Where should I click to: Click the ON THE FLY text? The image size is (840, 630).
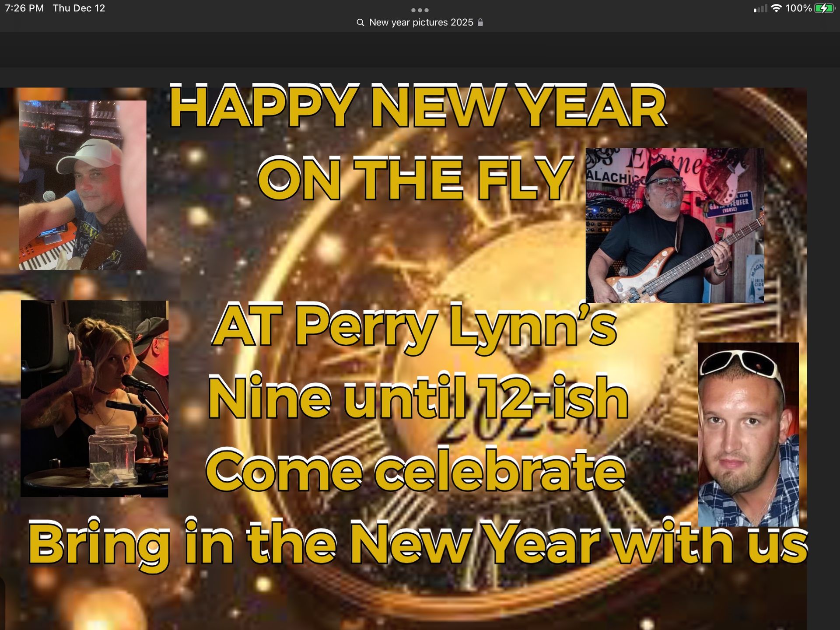(x=416, y=179)
